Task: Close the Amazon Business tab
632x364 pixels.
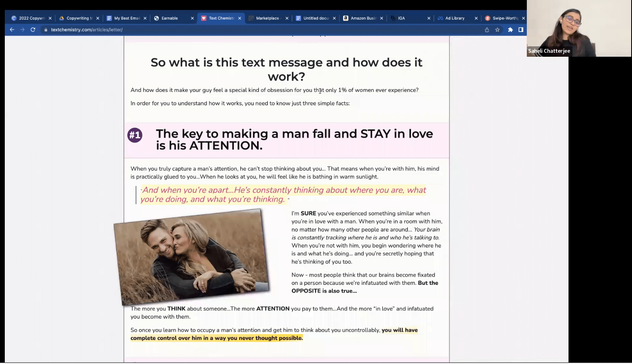Action: point(381,18)
